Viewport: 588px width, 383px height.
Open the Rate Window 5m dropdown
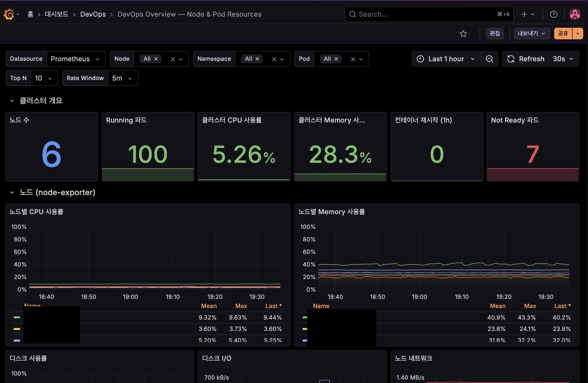point(123,78)
